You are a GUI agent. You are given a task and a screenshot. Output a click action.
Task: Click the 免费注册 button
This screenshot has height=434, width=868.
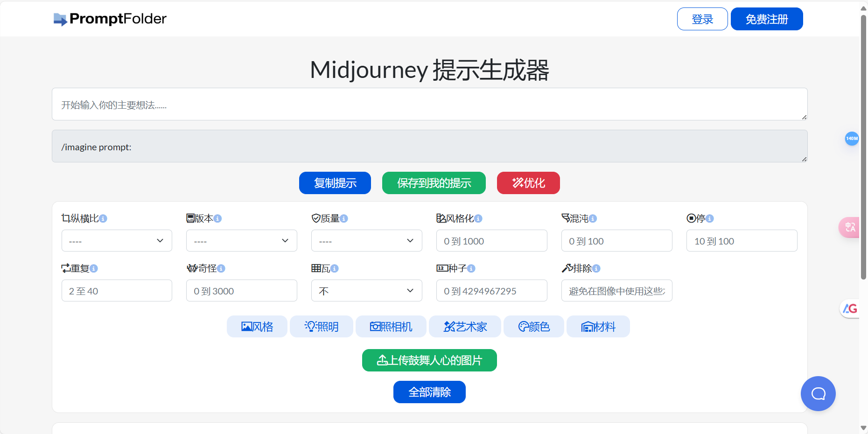click(766, 19)
